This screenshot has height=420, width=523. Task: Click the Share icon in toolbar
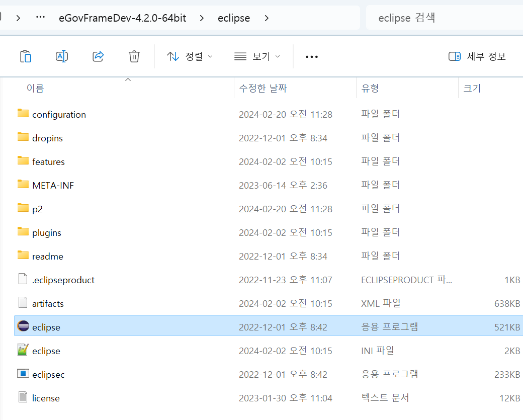point(98,56)
